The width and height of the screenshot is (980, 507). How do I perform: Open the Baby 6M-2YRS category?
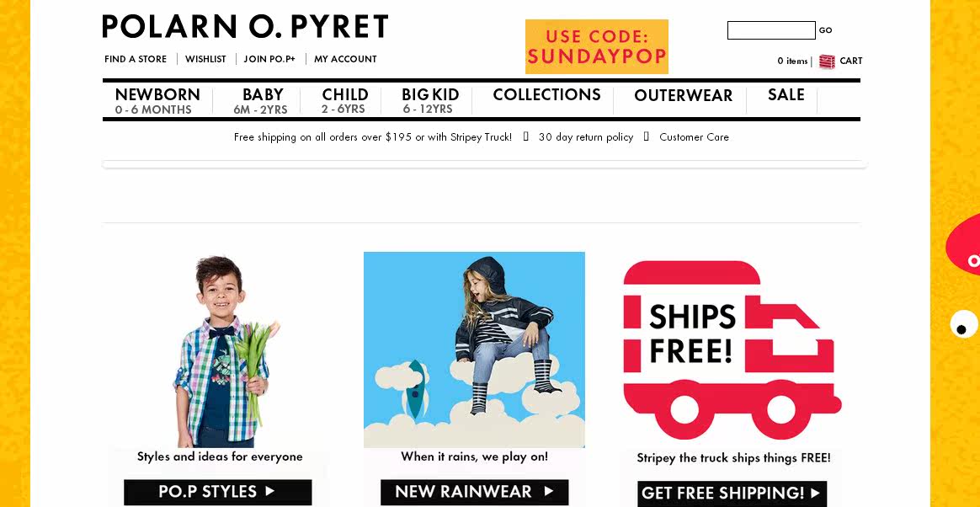tap(261, 101)
